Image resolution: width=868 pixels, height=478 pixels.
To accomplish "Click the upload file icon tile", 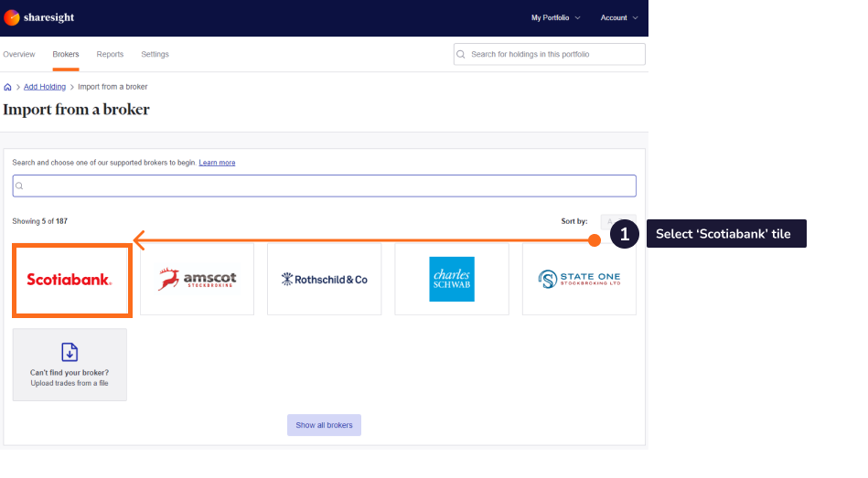I will coord(70,352).
